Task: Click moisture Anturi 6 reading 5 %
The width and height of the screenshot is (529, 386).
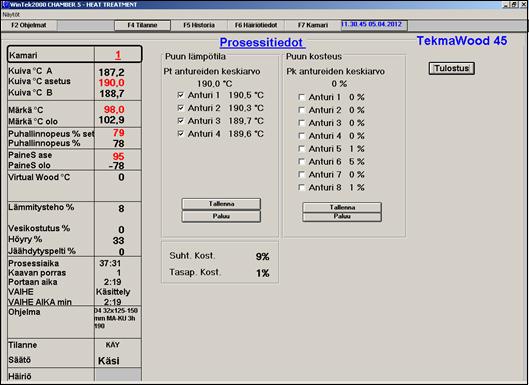Action: [x=357, y=162]
